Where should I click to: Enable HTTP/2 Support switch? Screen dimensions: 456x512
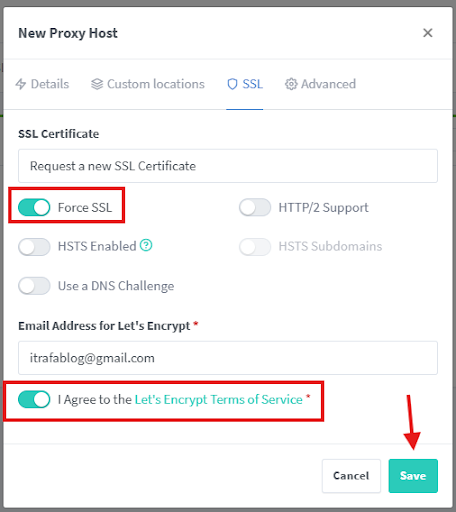(x=255, y=207)
